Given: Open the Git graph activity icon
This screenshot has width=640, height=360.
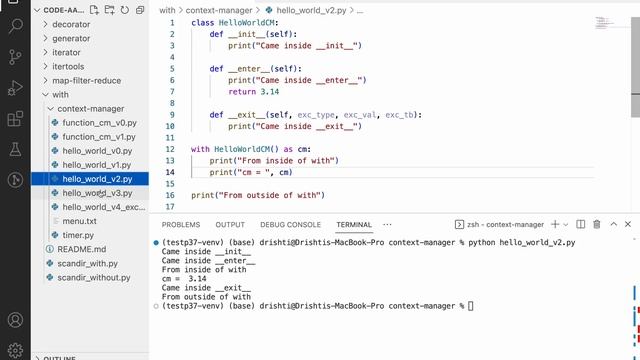Looking at the screenshot, I should 16,180.
